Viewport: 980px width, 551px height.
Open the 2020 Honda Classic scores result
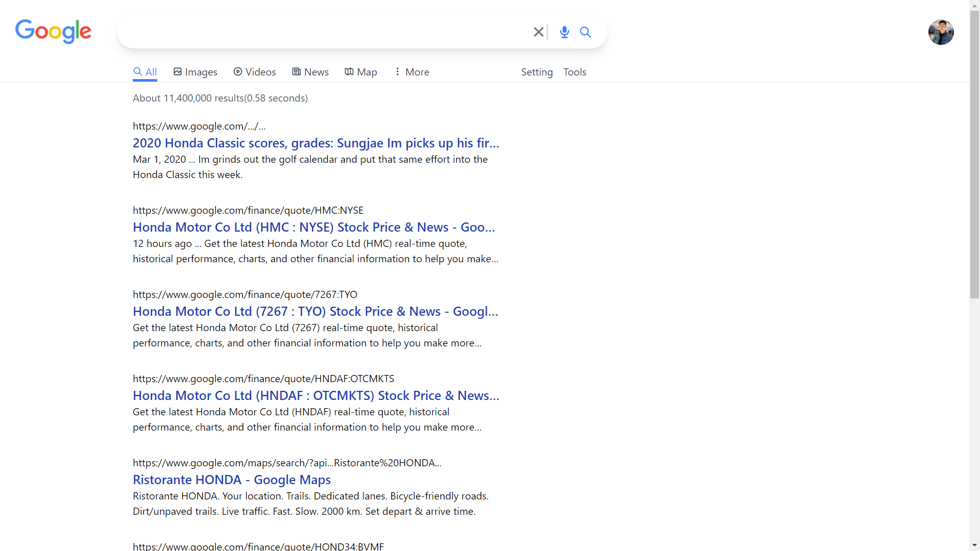pos(315,143)
